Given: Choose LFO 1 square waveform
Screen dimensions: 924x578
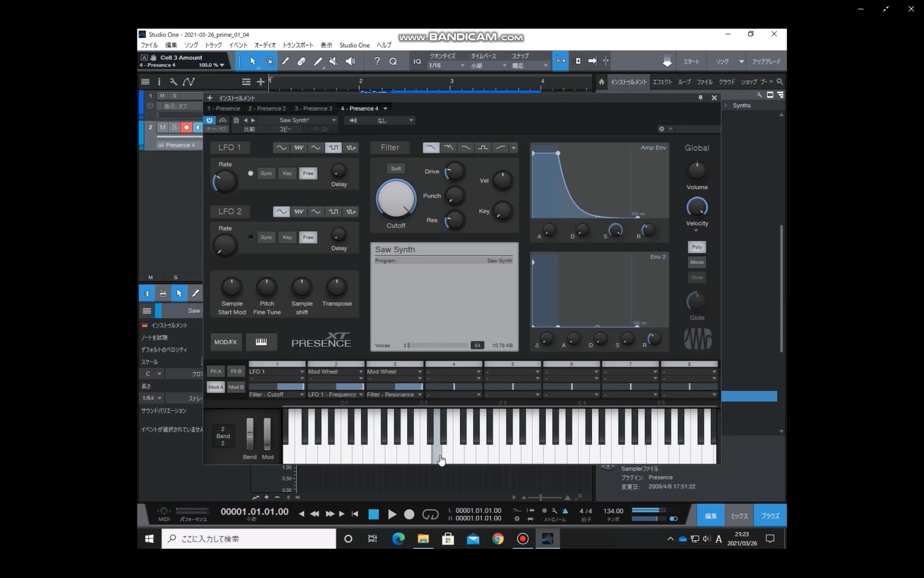Looking at the screenshot, I should pos(333,148).
